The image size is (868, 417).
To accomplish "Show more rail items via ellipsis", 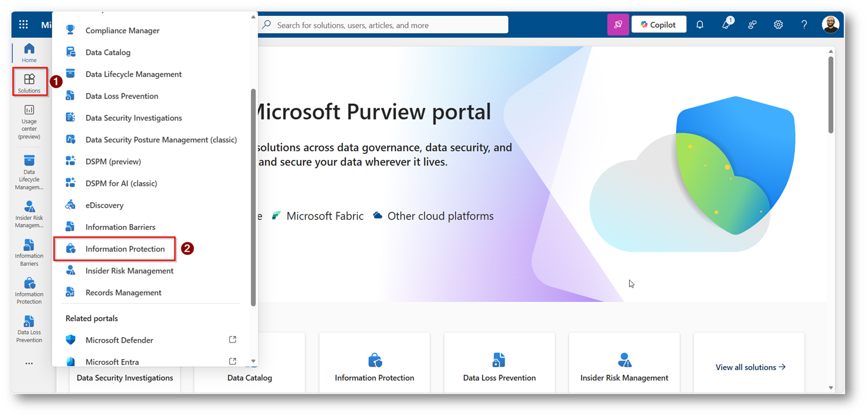I will (29, 364).
